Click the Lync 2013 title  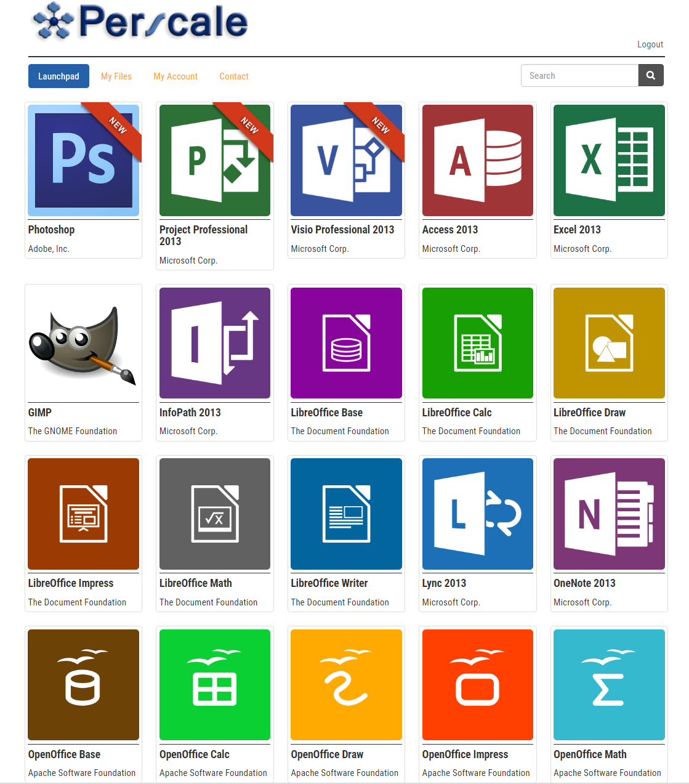pos(444,583)
